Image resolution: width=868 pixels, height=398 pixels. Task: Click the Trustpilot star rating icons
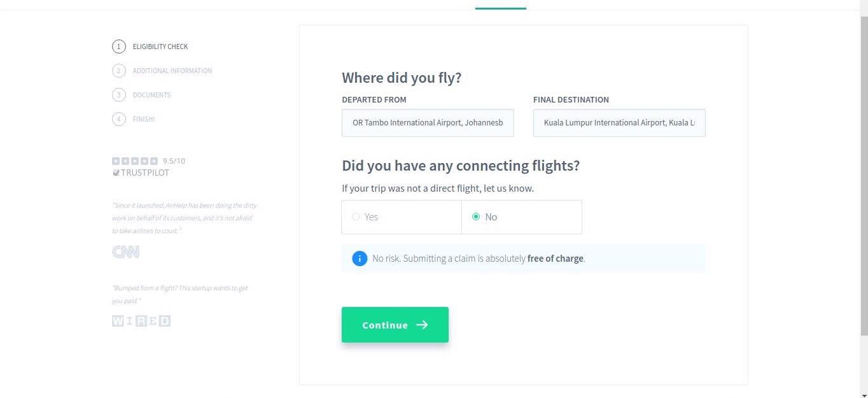click(x=135, y=161)
